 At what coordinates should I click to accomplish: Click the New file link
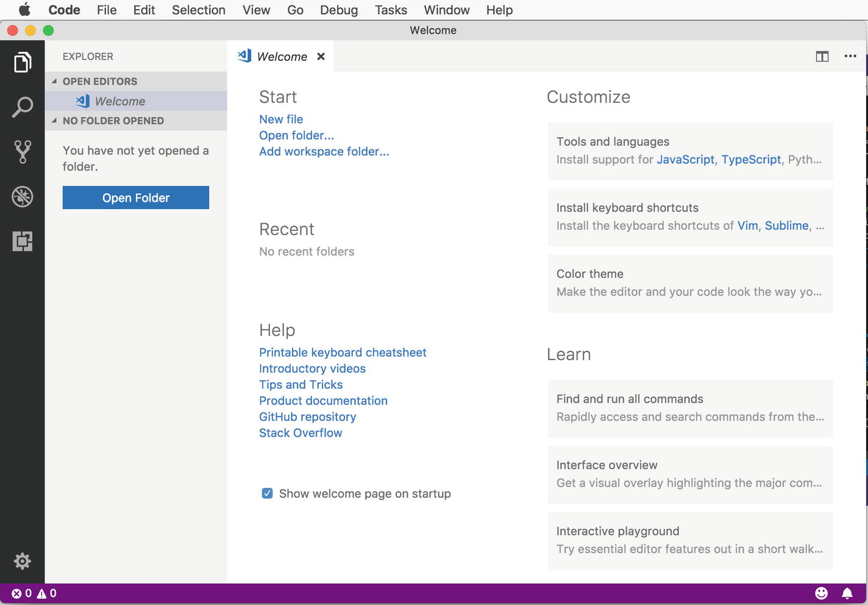(280, 119)
